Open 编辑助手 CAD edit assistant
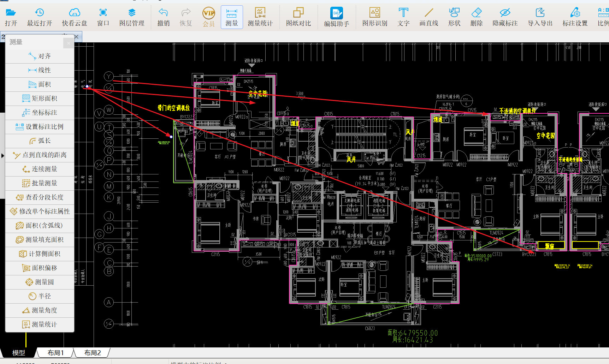This screenshot has width=609, height=364. [x=337, y=17]
